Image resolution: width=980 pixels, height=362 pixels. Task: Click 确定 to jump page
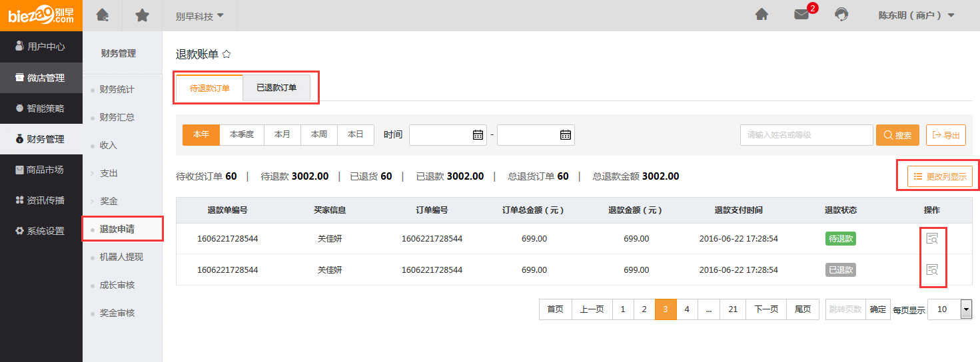878,309
